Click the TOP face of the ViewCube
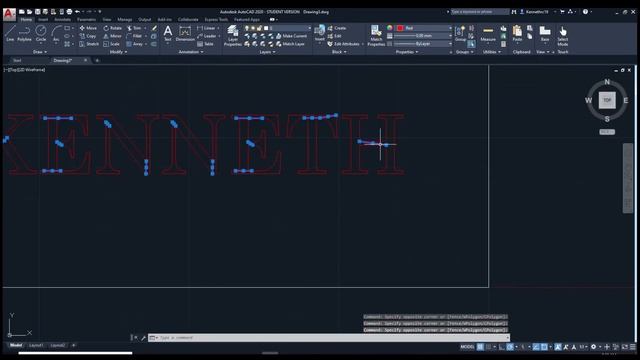640x360 pixels. [607, 100]
